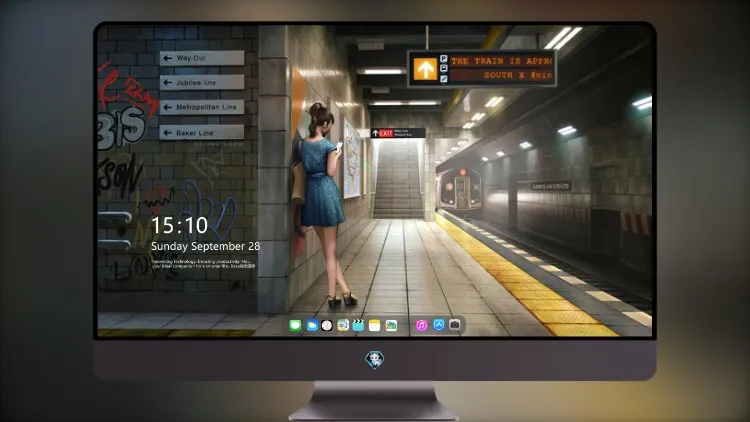
Task: Launch the yellow Notes app
Action: coord(375,326)
